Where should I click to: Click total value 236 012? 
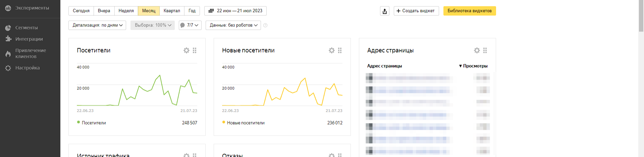(x=335, y=123)
